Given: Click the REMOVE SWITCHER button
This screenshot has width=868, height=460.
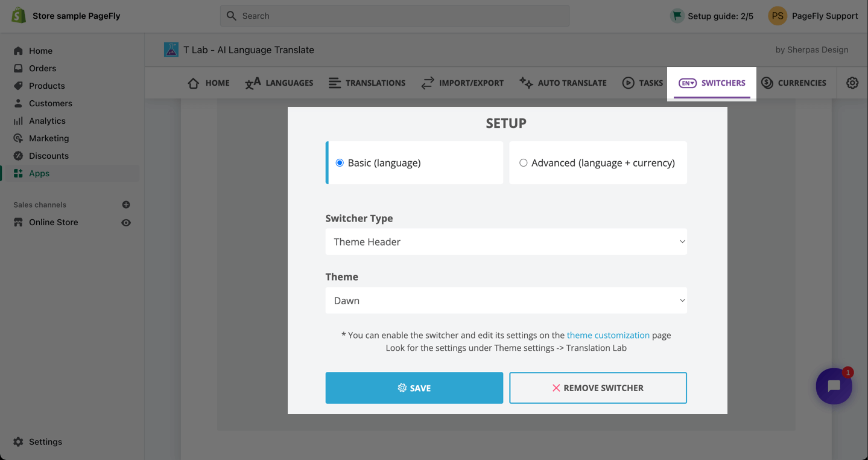Looking at the screenshot, I should [x=598, y=388].
